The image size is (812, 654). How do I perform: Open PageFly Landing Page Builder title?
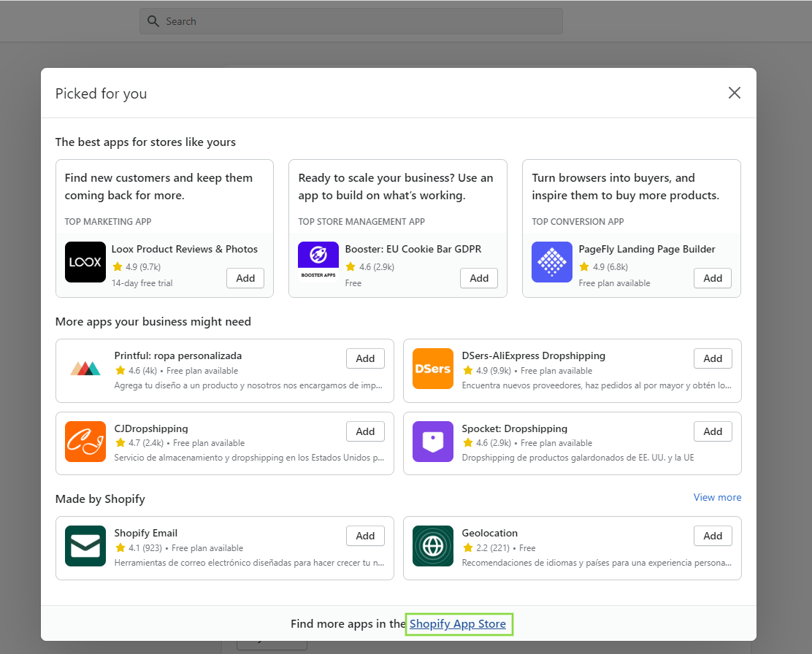coord(647,249)
